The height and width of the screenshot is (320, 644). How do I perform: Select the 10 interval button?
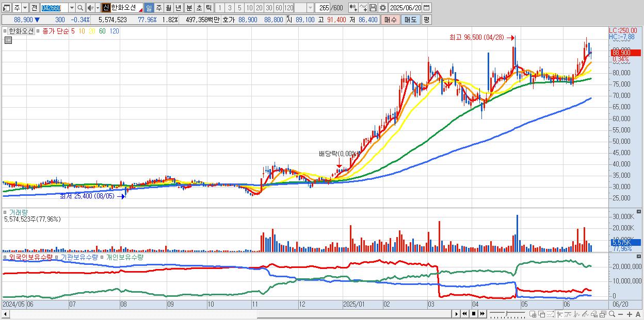click(x=249, y=8)
